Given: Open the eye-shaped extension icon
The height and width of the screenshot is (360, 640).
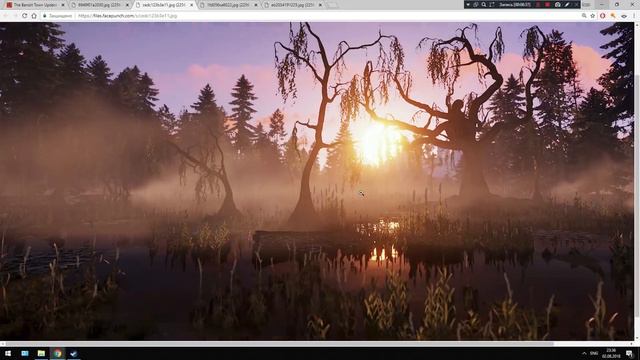Looking at the screenshot, I should [624, 16].
